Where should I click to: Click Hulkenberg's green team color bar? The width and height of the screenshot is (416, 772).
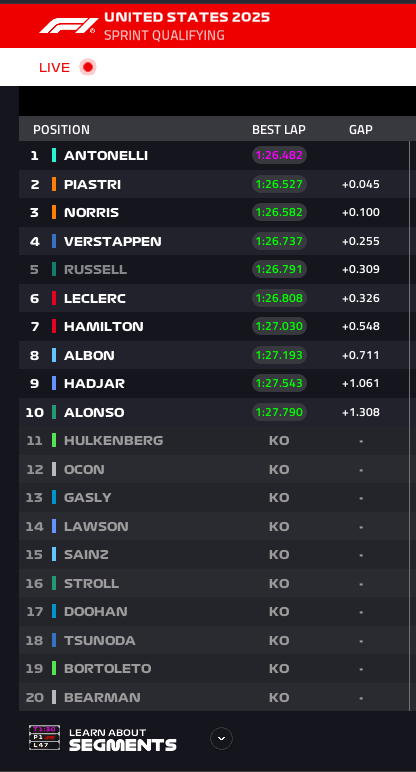[x=54, y=440]
